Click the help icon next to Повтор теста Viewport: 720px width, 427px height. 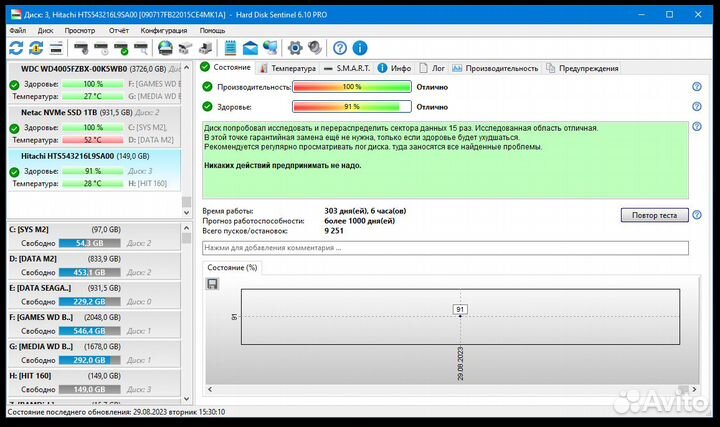click(697, 215)
